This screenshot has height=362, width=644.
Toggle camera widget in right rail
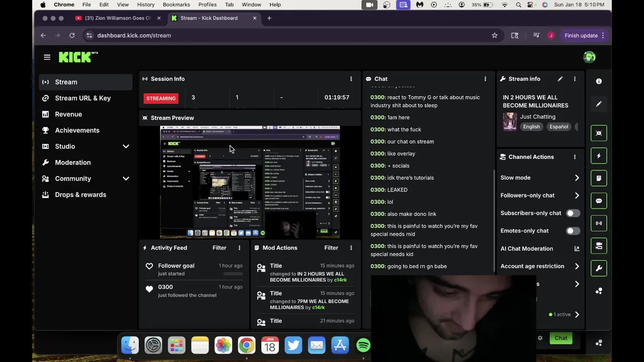click(599, 246)
